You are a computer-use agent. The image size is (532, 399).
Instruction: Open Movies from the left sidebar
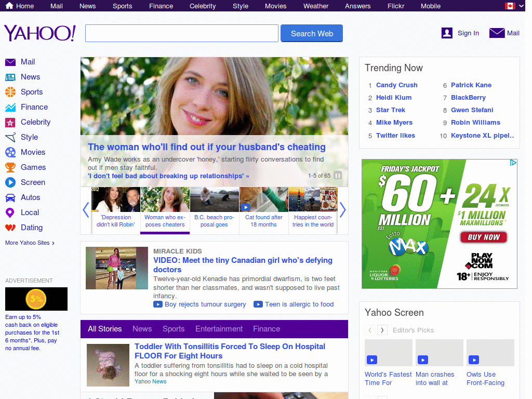[x=11, y=152]
